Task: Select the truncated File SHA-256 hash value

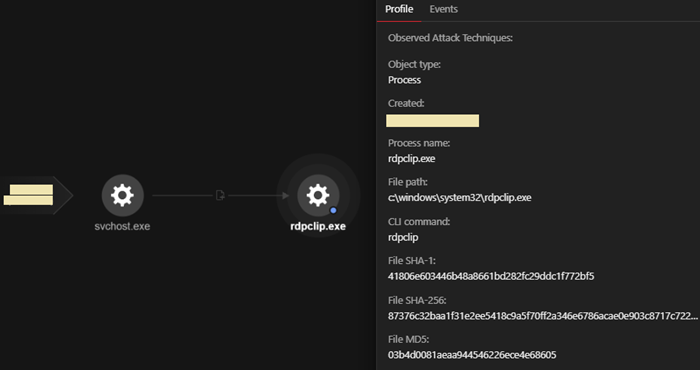Action: [x=543, y=316]
